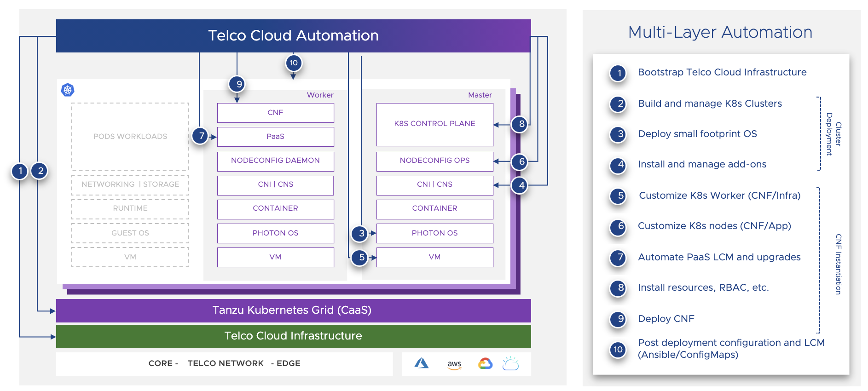Click the number 5 circle left of Master VM box
The width and height of the screenshot is (868, 391).
[360, 257]
